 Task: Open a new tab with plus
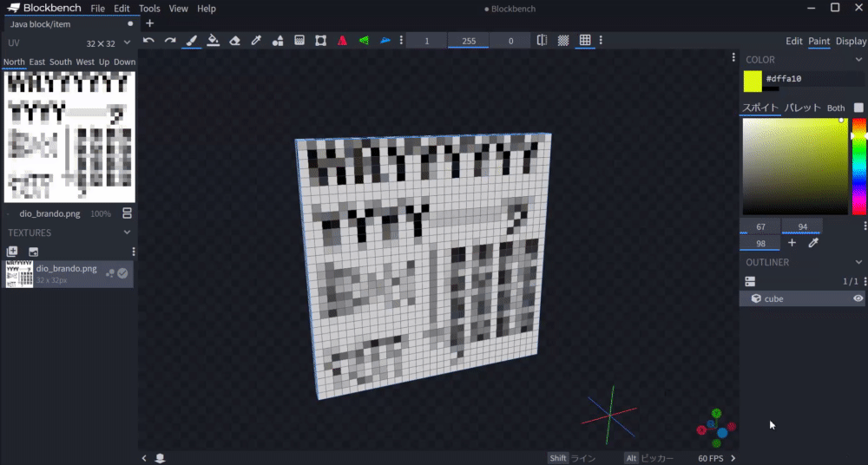point(149,23)
